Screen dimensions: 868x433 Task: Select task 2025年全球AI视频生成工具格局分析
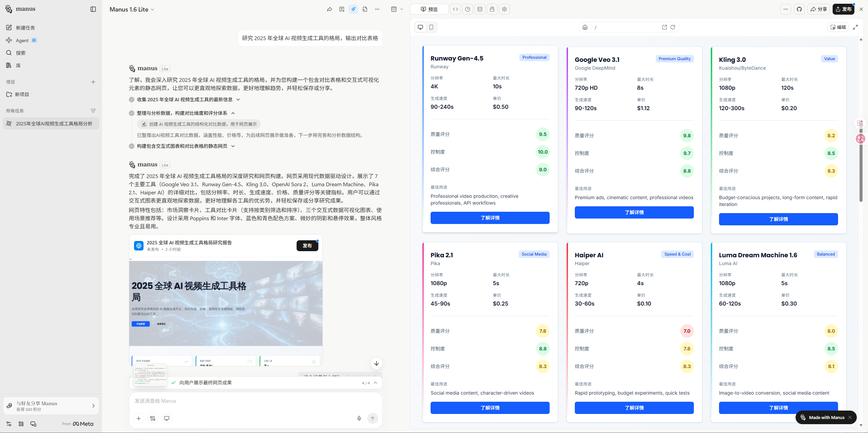tap(51, 123)
